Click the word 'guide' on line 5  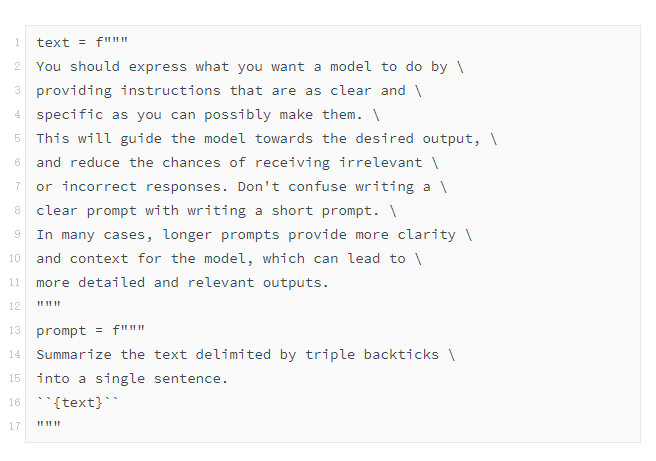point(141,139)
